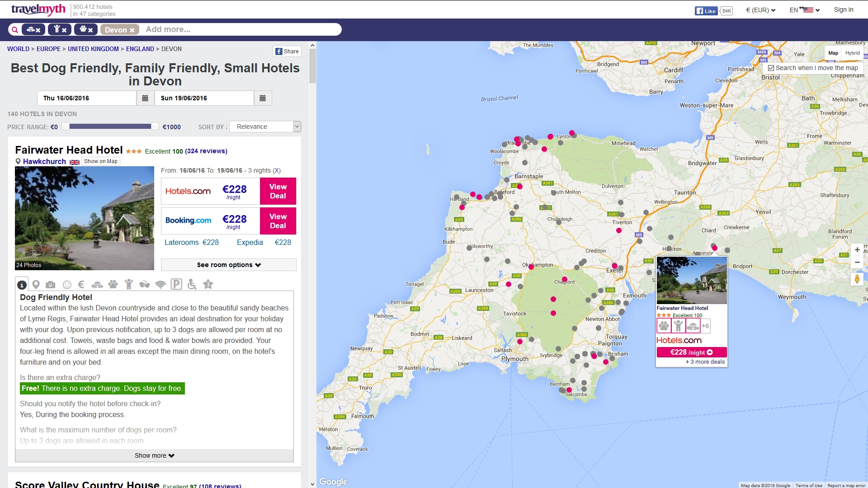Click the Facebook Share button

pyautogui.click(x=287, y=52)
